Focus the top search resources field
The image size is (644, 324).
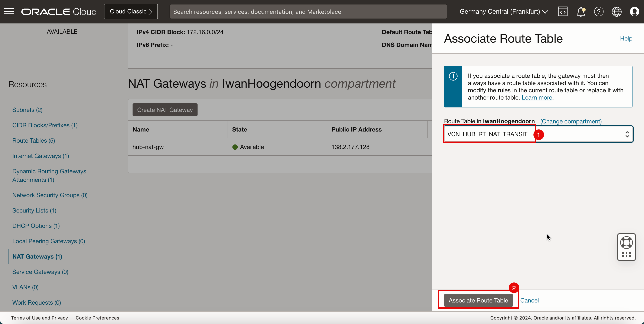tap(308, 12)
